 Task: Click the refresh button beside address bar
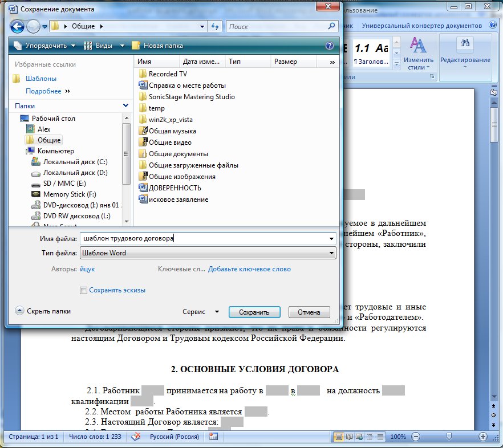click(215, 26)
